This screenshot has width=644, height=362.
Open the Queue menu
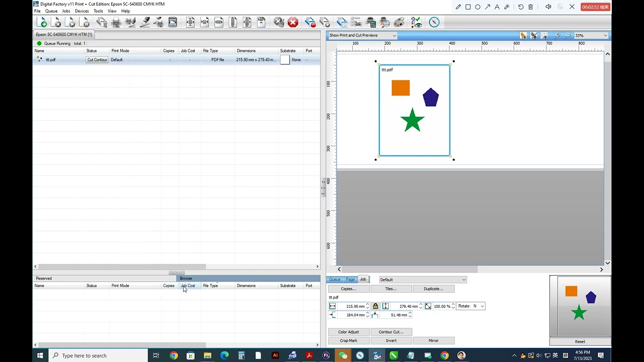(51, 11)
